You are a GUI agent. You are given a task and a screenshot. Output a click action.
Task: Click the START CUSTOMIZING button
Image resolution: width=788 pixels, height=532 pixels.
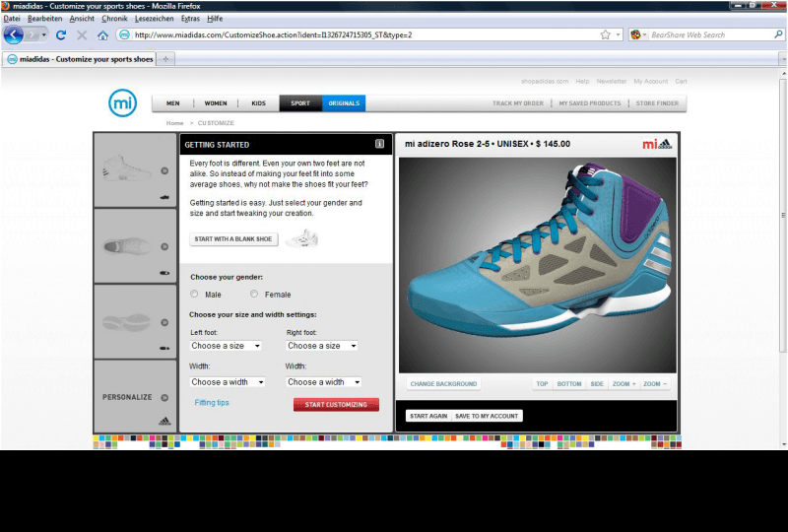[336, 404]
